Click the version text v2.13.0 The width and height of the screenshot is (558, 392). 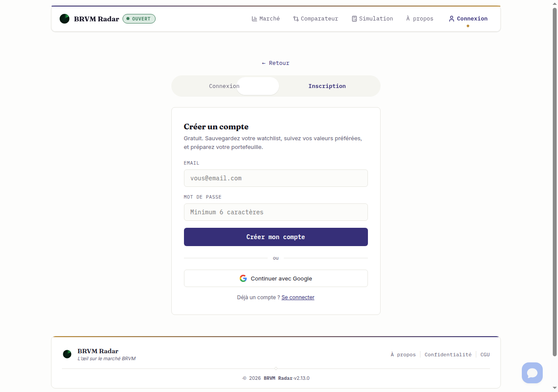(x=302, y=378)
